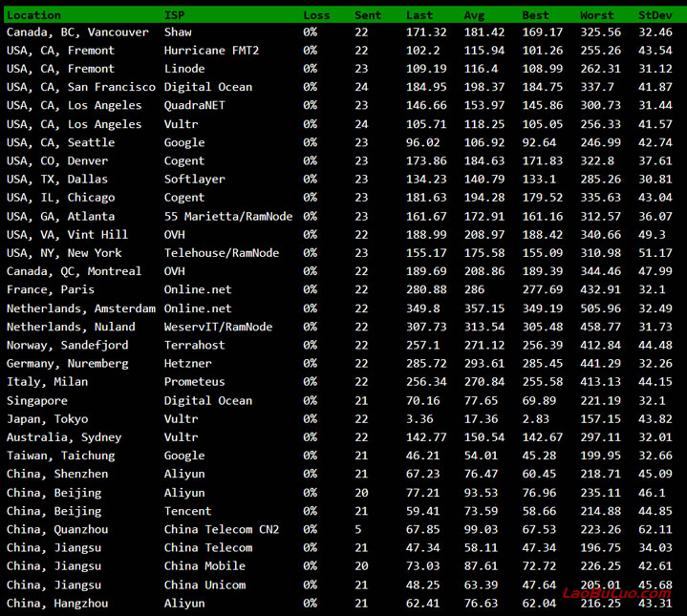Click 'Japan, Tokyo' location

click(47, 419)
